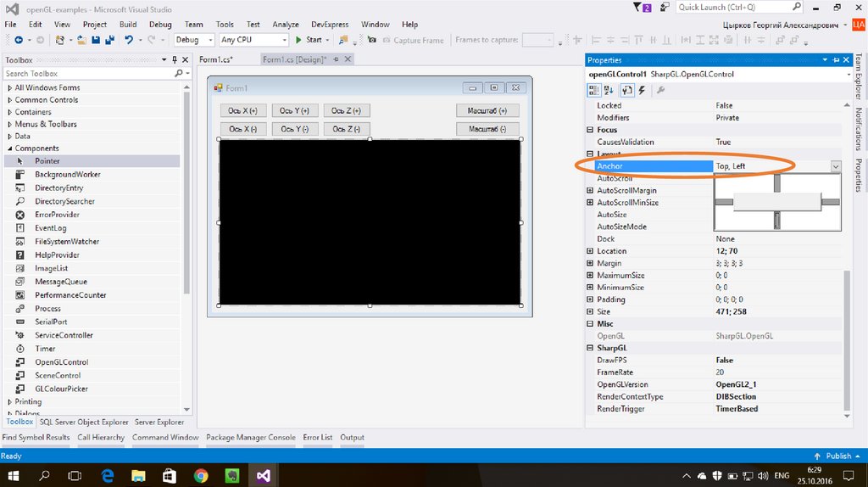Expand the Location property node
The width and height of the screenshot is (868, 487).
pos(590,251)
